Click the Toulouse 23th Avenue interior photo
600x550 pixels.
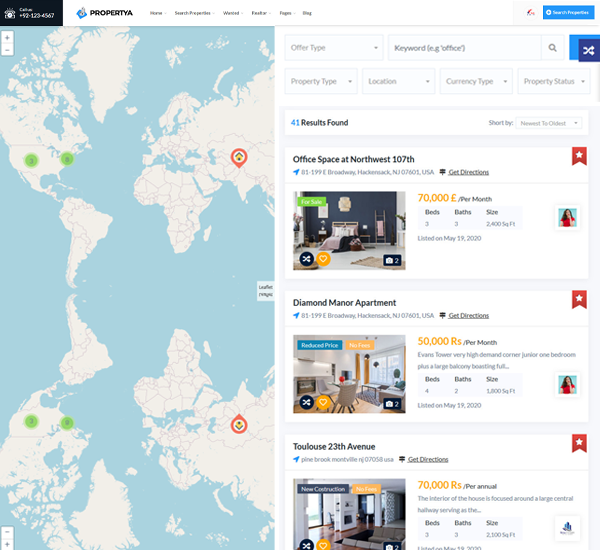pos(349,514)
